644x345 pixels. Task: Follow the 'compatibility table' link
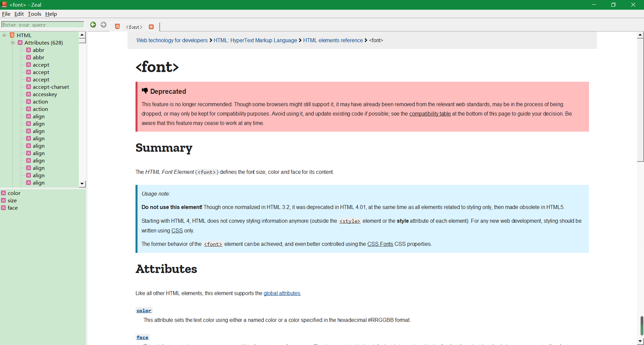pyautogui.click(x=430, y=114)
